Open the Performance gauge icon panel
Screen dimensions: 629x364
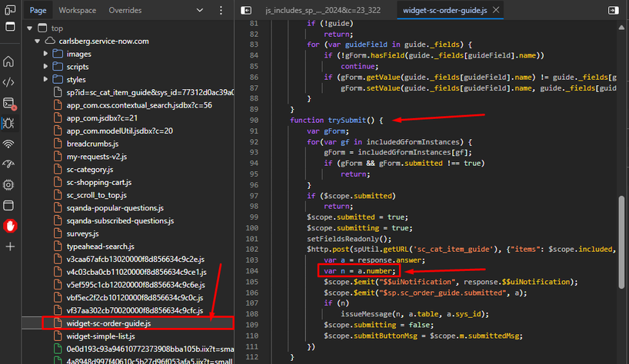tap(8, 164)
